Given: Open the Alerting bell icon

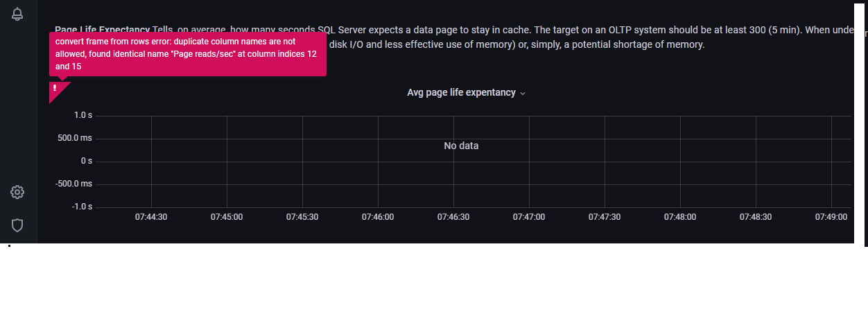Looking at the screenshot, I should point(18,14).
